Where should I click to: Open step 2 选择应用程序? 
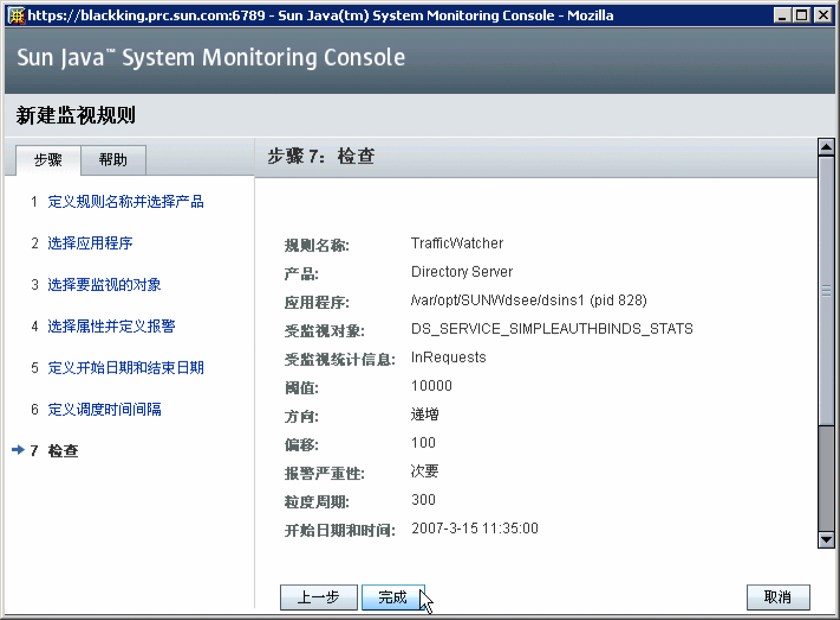tap(90, 243)
